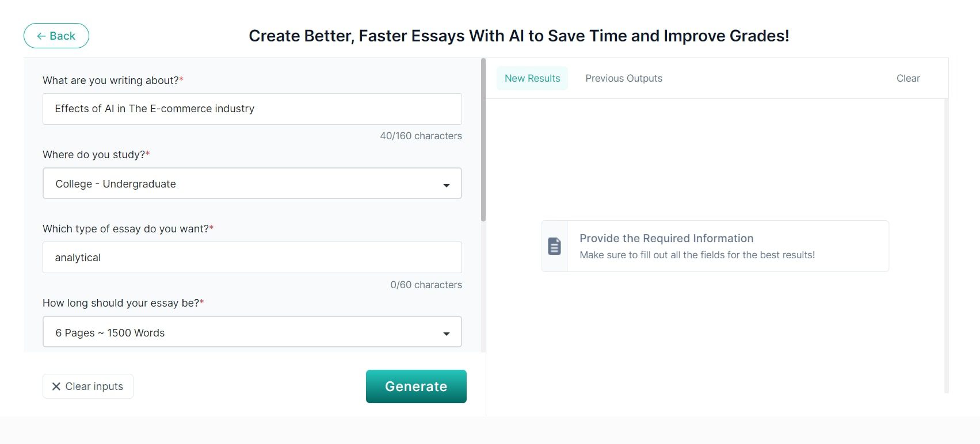Focus the essay topic input field
Viewport: 980px width, 444px height.
tap(251, 109)
